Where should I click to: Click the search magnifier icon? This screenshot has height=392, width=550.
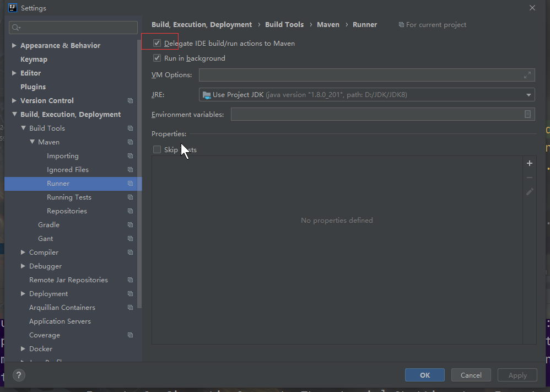point(16,28)
